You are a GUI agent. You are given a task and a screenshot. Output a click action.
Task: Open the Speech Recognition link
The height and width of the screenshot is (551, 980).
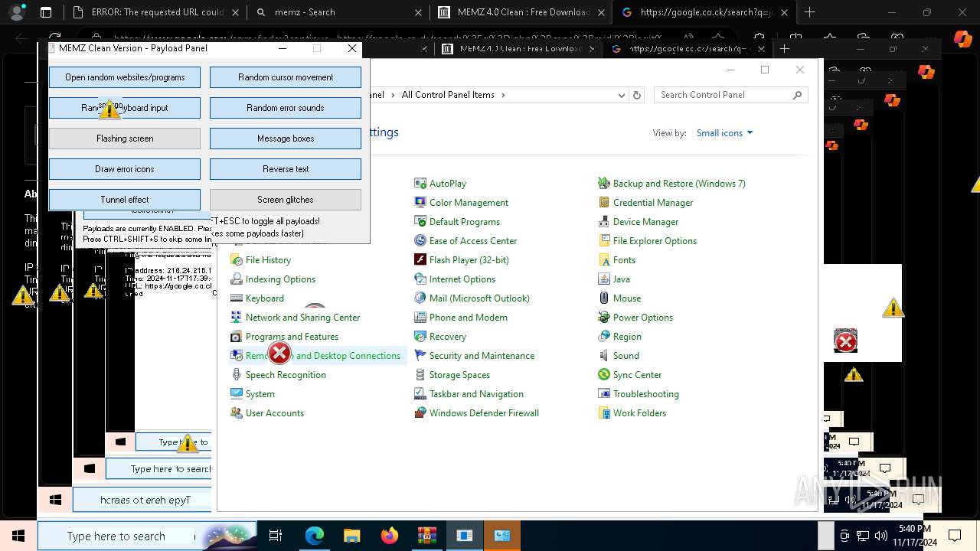(286, 375)
